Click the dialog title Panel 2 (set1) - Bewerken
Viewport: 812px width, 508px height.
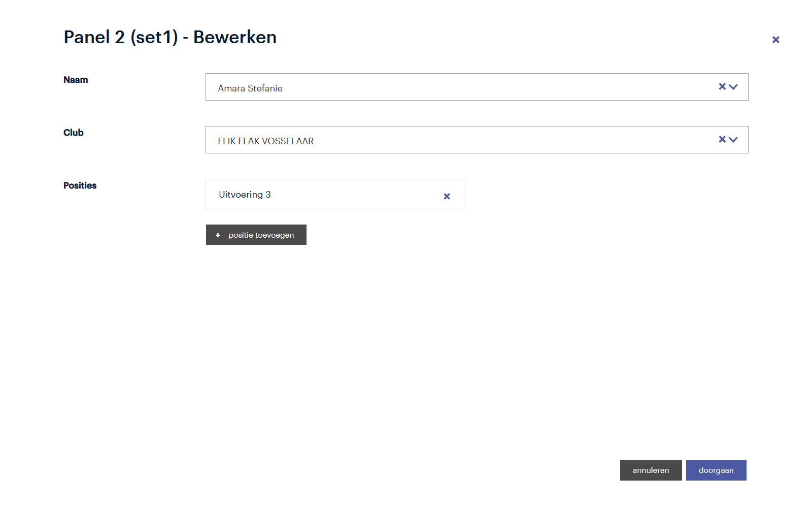170,37
